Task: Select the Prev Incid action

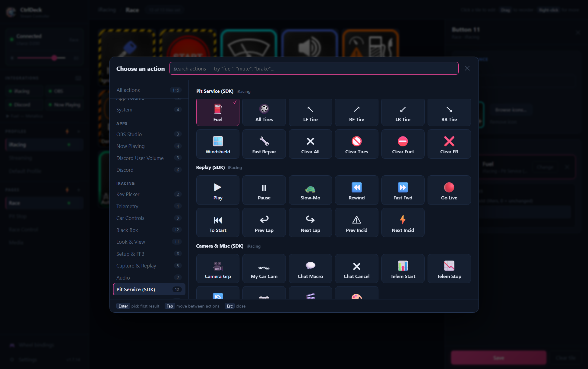Action: (x=357, y=223)
